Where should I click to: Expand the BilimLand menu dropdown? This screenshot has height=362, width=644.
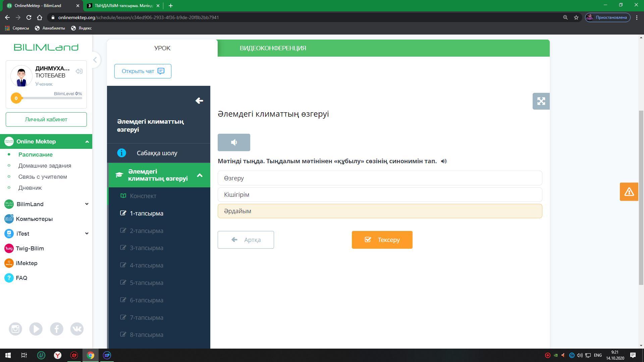pos(87,204)
